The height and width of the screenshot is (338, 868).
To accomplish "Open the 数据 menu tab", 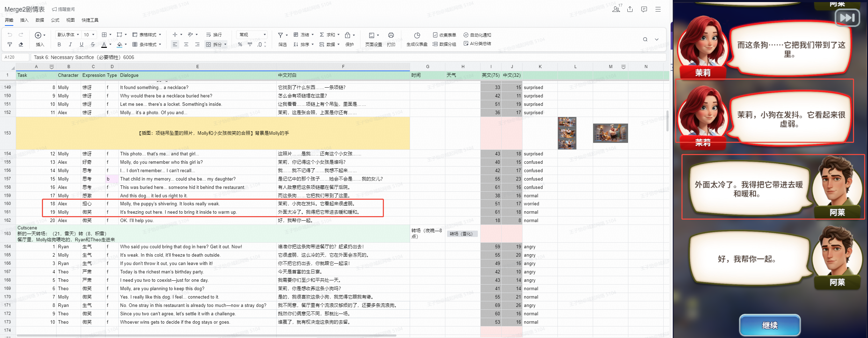I will [x=40, y=20].
